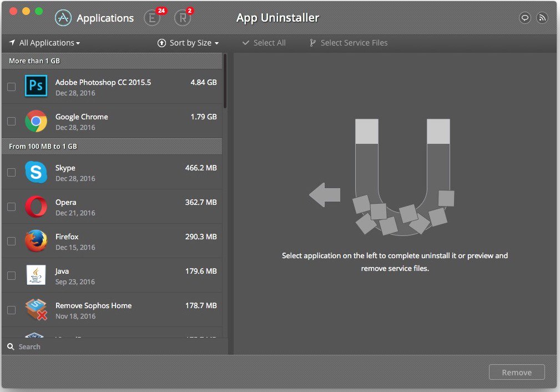Viewport: 560px width, 392px height.
Task: Click the RSS feed icon
Action: click(x=542, y=17)
